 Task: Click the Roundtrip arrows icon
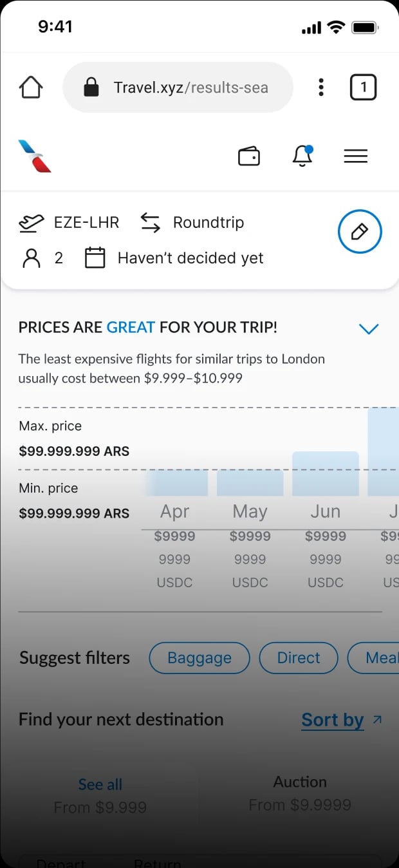pos(150,223)
